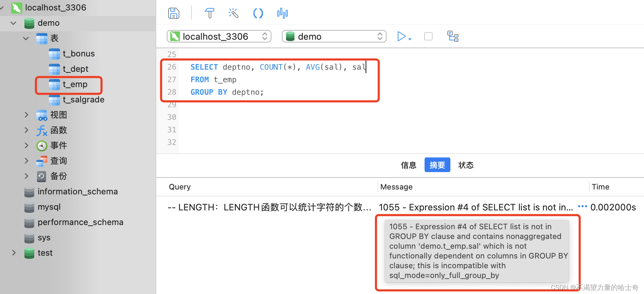Click the Explain query plan icon

[452, 36]
